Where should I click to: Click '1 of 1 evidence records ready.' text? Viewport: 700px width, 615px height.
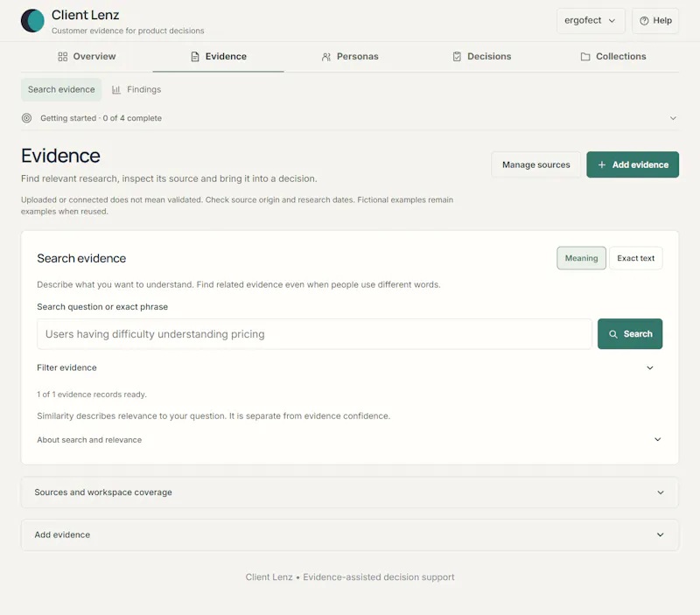(x=92, y=395)
